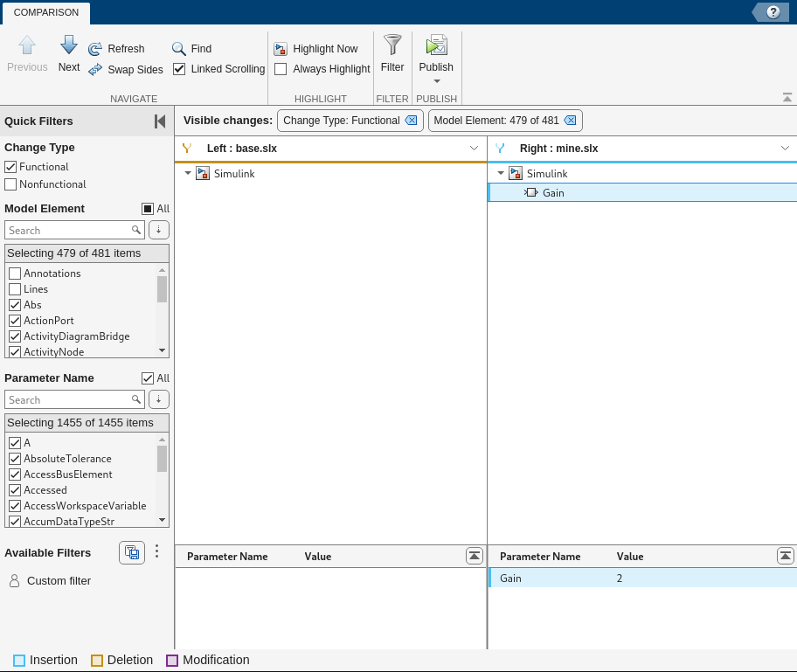Click the save filter icon by Available Filters
This screenshot has width=797, height=672.
tap(132, 552)
